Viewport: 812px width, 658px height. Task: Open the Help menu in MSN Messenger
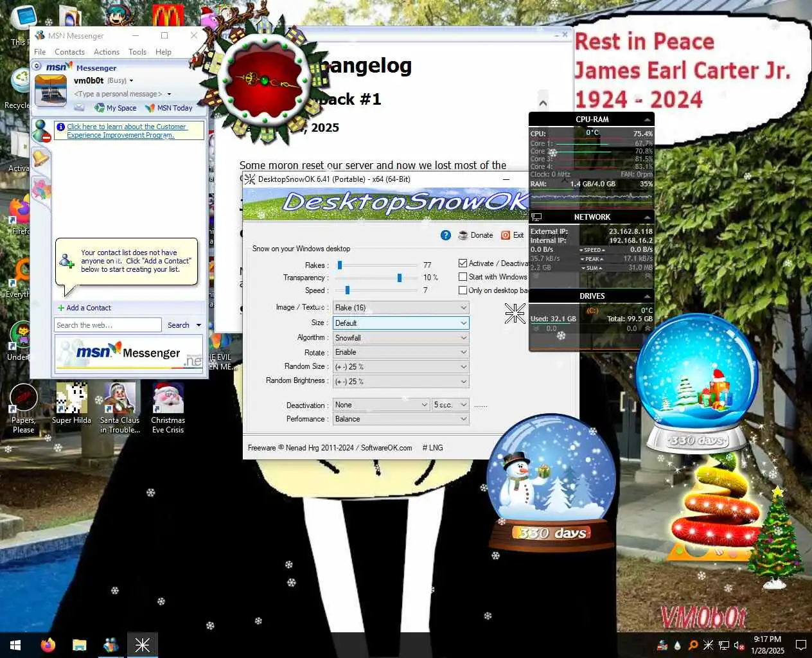[x=163, y=52]
